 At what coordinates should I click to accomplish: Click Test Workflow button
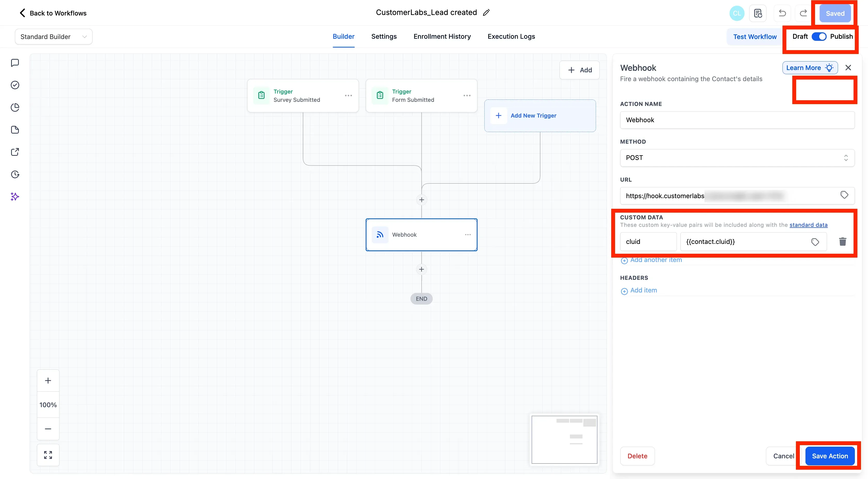755,37
